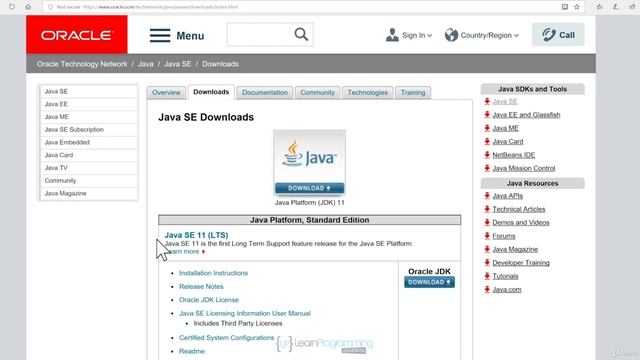
Task: Click download arrow icon beside Java EE and Glassfish
Action: [x=487, y=115]
